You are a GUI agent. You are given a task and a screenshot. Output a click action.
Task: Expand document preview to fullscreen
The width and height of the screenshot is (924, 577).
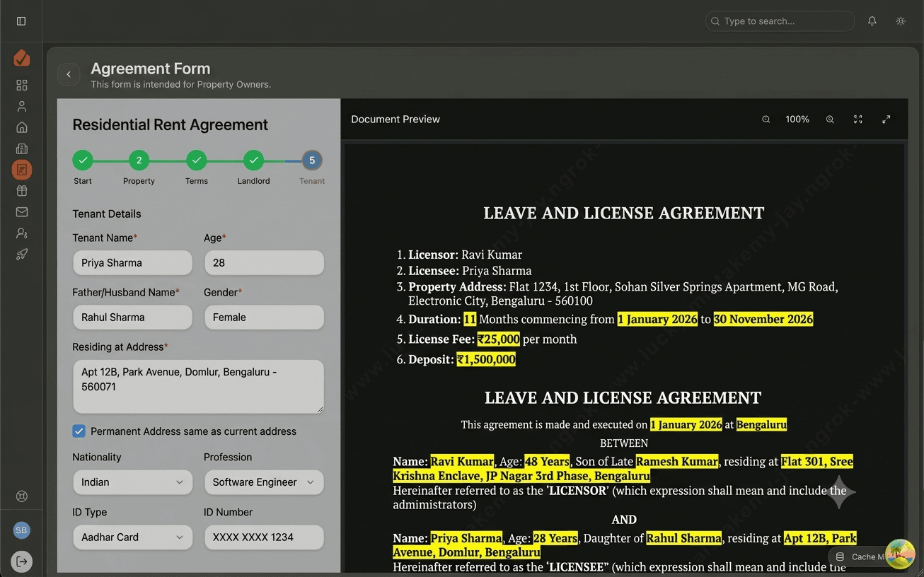(887, 120)
